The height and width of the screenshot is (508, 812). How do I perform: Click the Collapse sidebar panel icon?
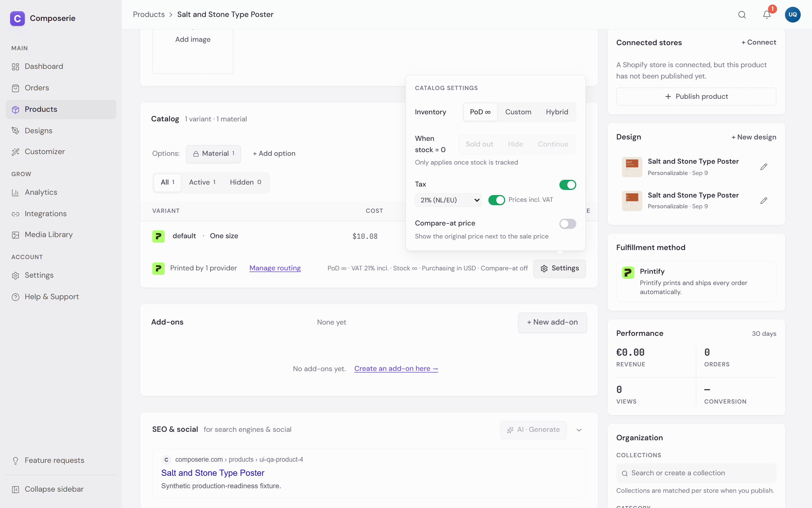pos(16,490)
